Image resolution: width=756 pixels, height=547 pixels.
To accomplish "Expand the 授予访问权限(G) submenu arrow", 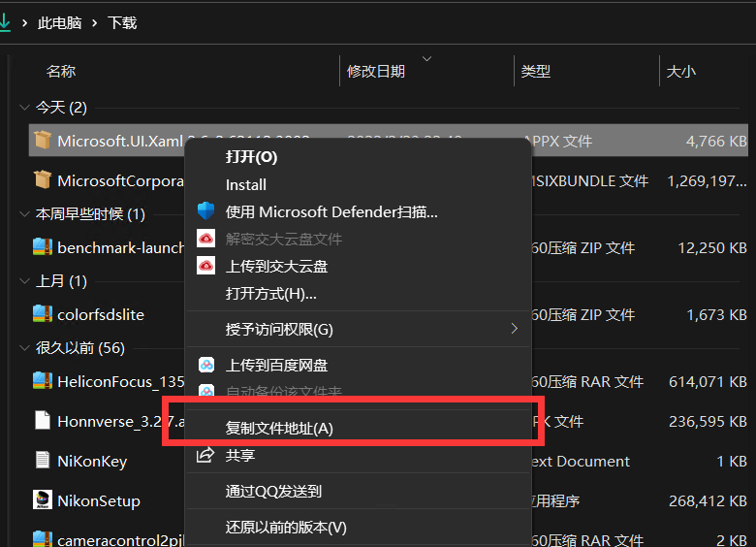I will (x=515, y=329).
